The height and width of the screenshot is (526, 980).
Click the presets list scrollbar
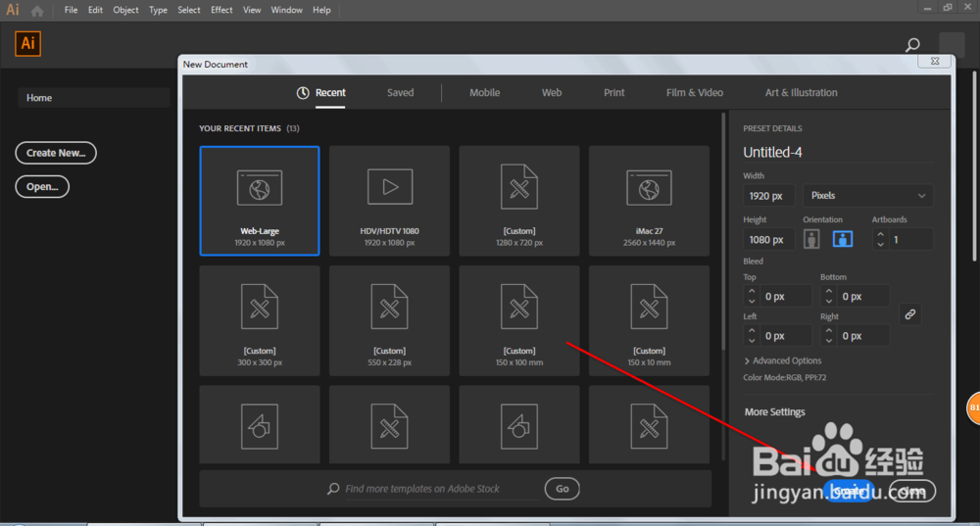click(724, 231)
